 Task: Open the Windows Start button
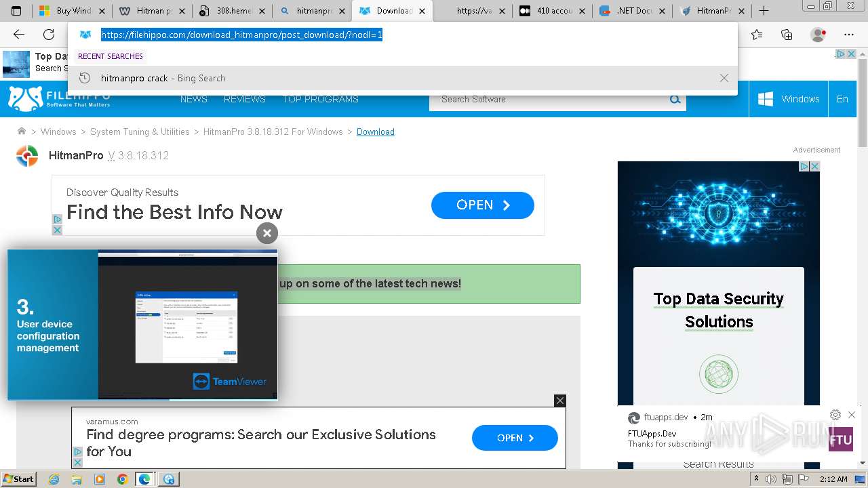tap(18, 479)
